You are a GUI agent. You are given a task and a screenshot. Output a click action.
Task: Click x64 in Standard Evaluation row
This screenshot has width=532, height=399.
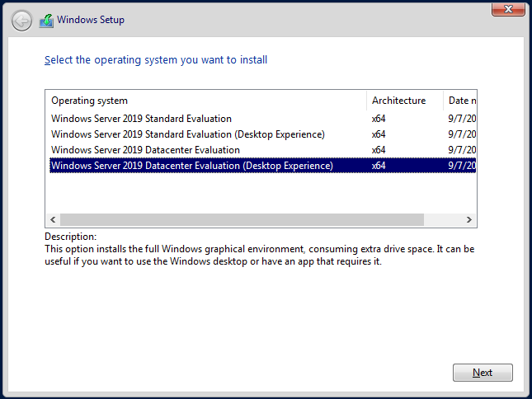point(379,119)
